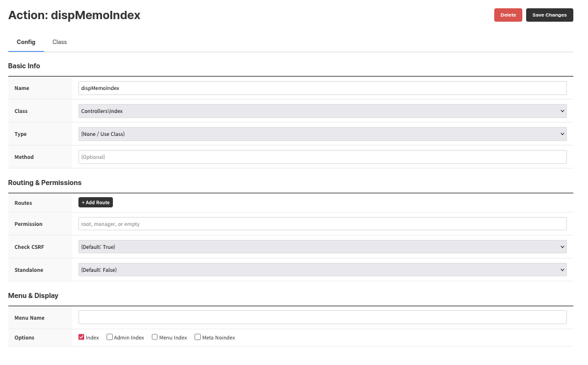Enable the Admin Index checkbox
Screen dimensions: 588x365
click(x=110, y=337)
